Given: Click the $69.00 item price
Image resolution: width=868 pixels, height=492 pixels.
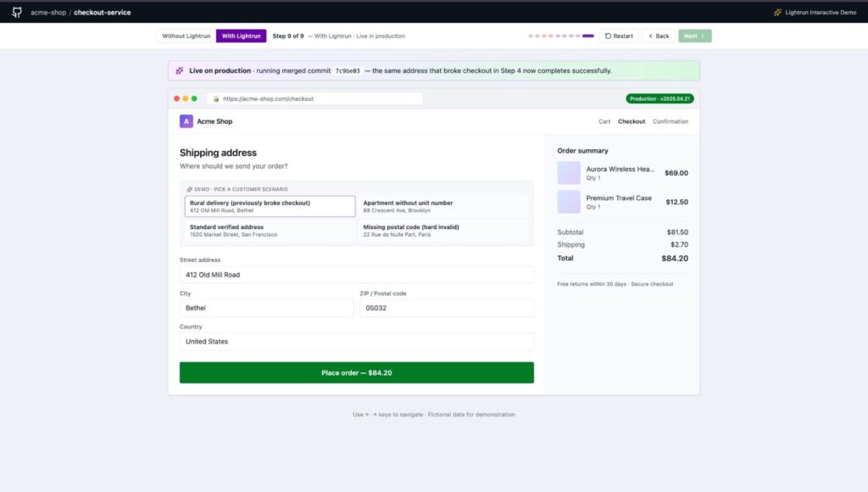Looking at the screenshot, I should point(676,173).
